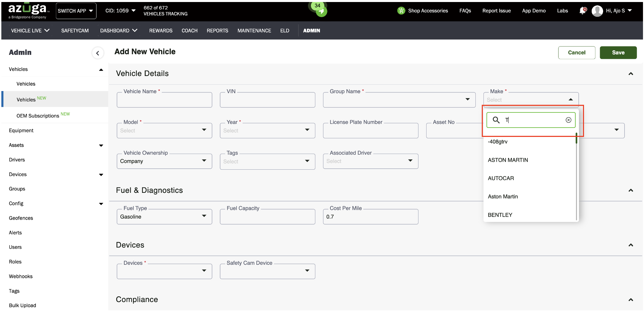Open the CID: 1059 selector

coord(120,11)
